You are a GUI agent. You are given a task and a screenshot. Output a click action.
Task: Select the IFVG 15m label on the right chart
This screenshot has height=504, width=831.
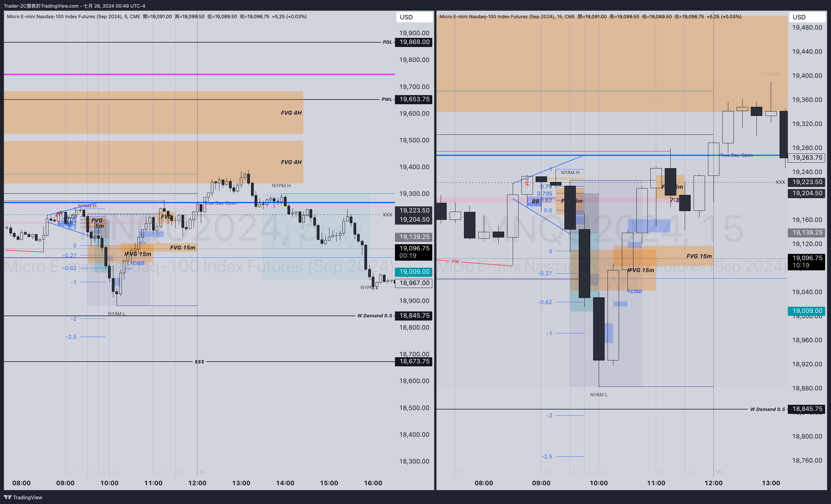click(640, 270)
